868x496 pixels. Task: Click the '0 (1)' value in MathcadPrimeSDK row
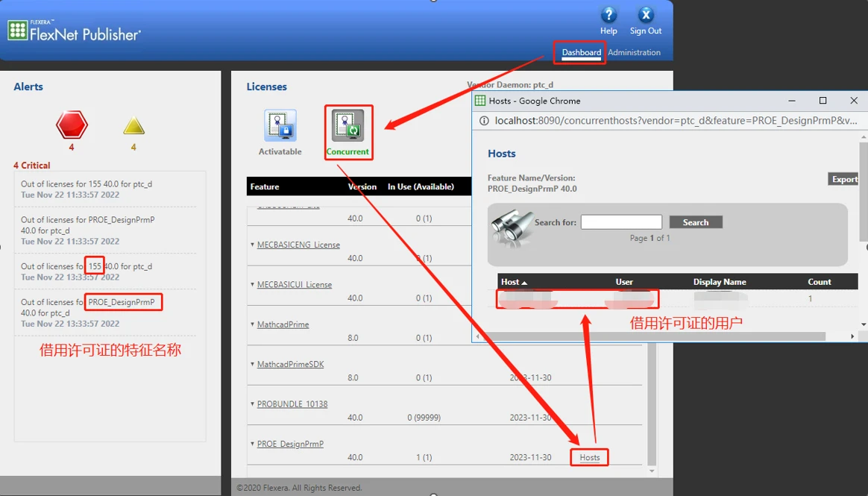424,377
